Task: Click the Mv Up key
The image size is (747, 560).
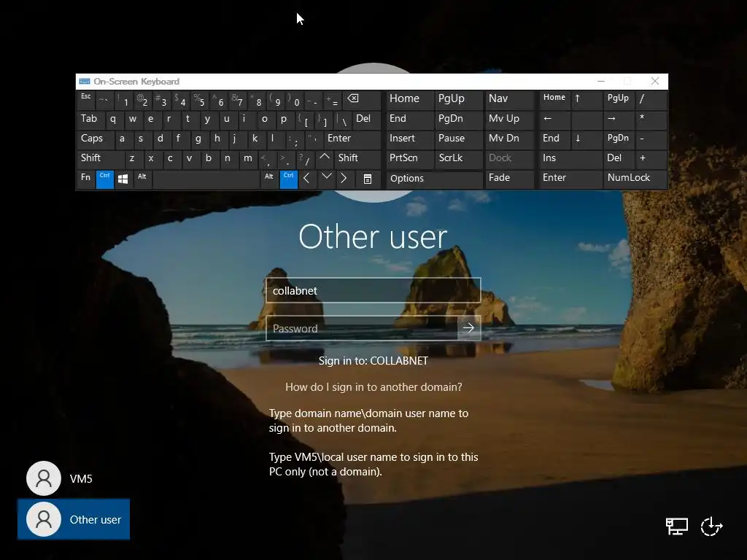Action: pyautogui.click(x=508, y=120)
